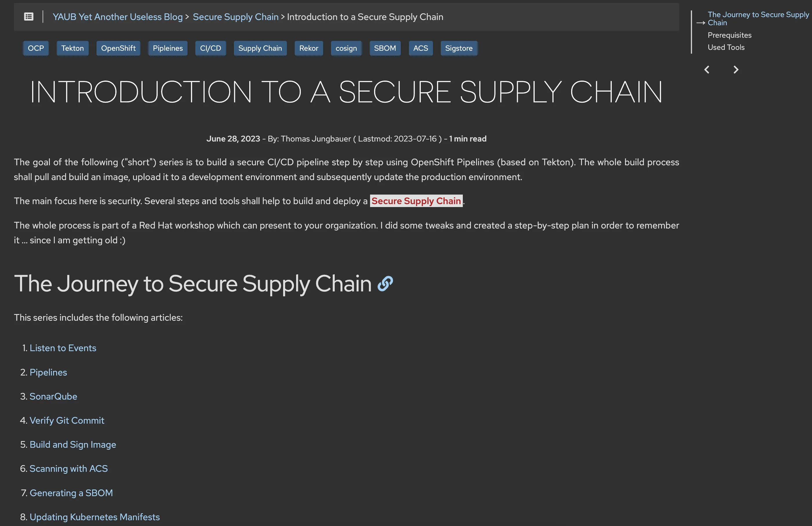Copy heading link via the chain icon
This screenshot has height=526, width=812.
(385, 284)
